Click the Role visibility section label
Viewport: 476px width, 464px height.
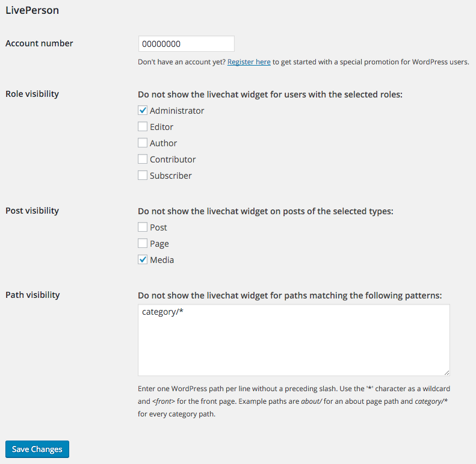click(x=32, y=94)
